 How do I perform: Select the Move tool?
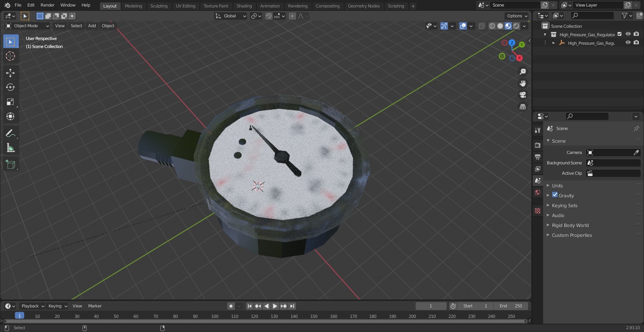pos(10,73)
